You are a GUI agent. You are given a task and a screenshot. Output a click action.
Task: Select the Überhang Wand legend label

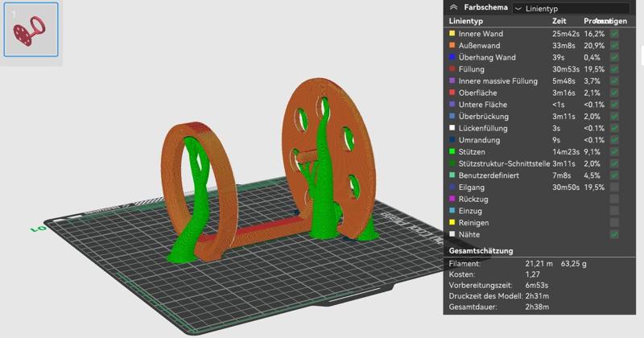[x=487, y=57]
